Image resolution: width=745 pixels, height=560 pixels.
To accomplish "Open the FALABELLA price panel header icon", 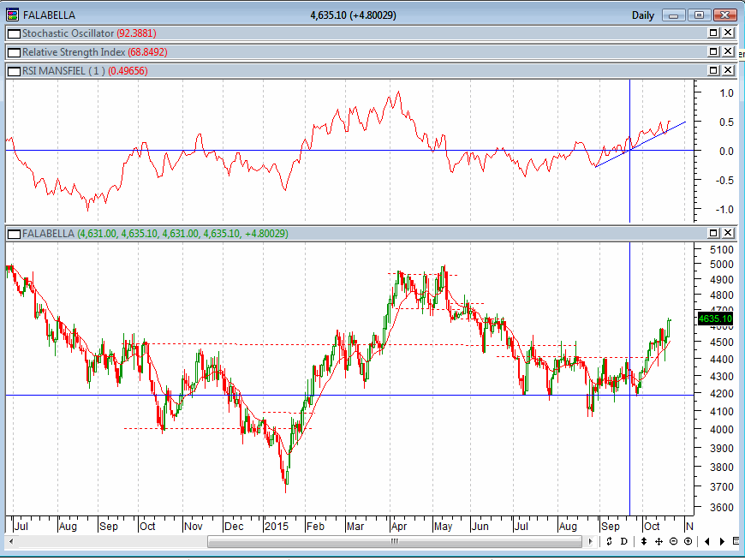I will click(14, 233).
